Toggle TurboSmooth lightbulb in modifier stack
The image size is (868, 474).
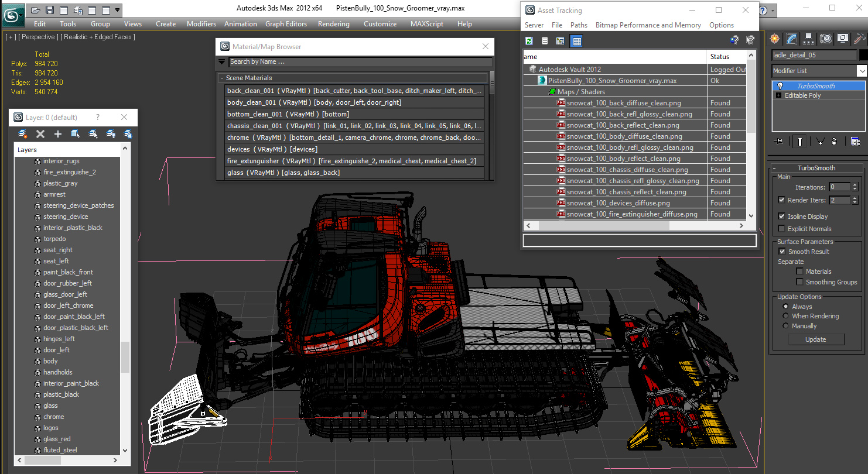(780, 86)
